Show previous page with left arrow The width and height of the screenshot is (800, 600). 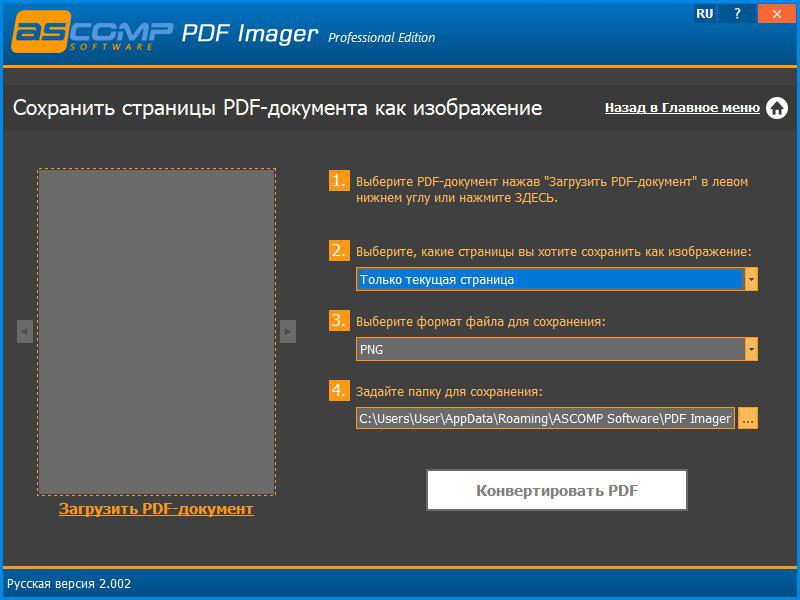coord(24,332)
